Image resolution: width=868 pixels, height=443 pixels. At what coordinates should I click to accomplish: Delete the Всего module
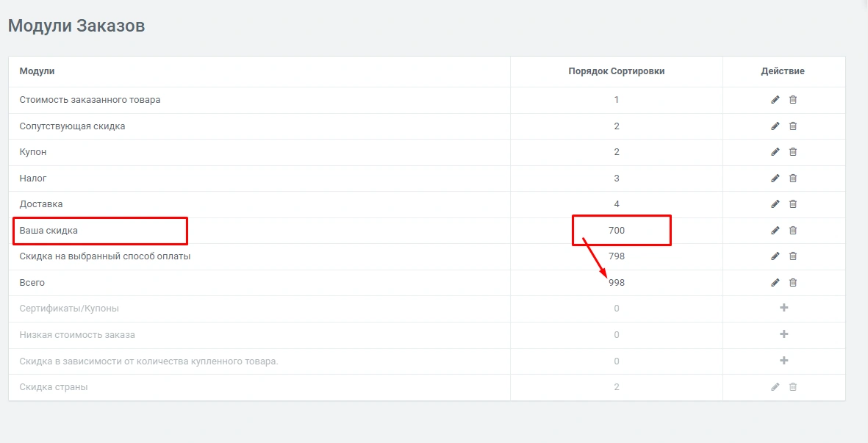point(792,283)
